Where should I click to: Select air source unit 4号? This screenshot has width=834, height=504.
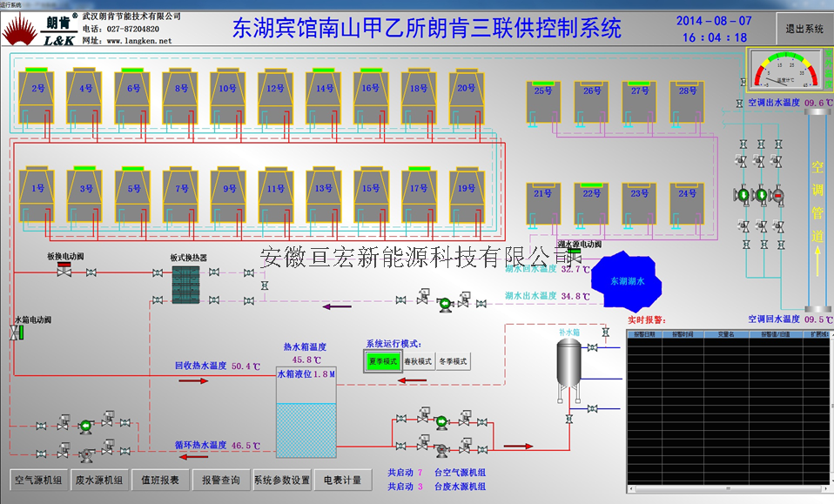84,96
